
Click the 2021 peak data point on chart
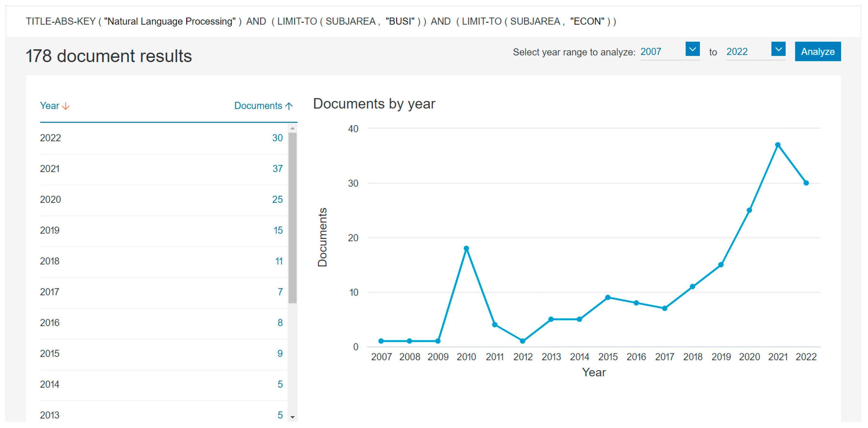[778, 145]
